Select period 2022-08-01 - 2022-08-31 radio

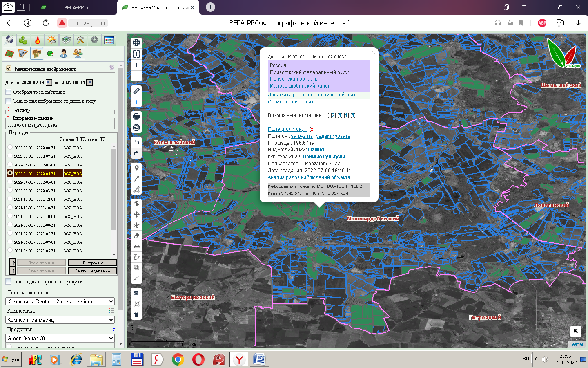pyautogui.click(x=10, y=148)
